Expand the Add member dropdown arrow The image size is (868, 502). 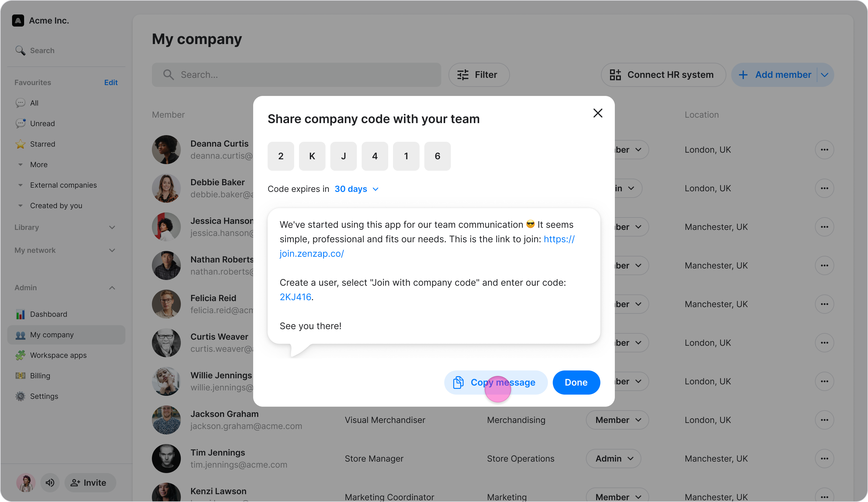(825, 75)
